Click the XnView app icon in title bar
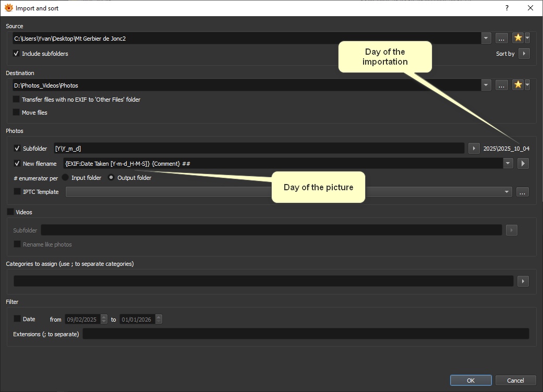 click(x=9, y=8)
